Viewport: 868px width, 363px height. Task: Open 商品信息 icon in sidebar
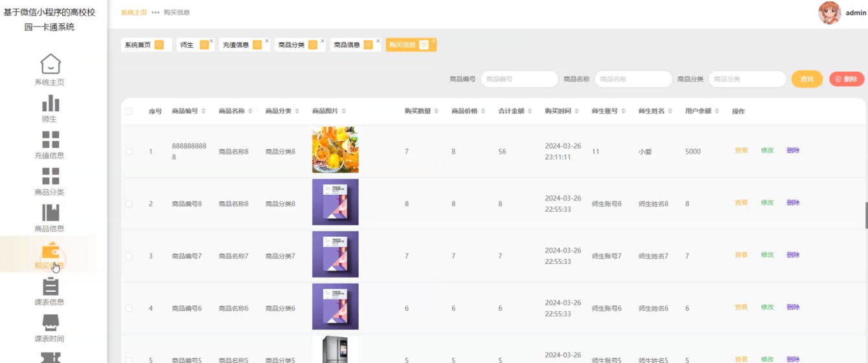tap(51, 213)
